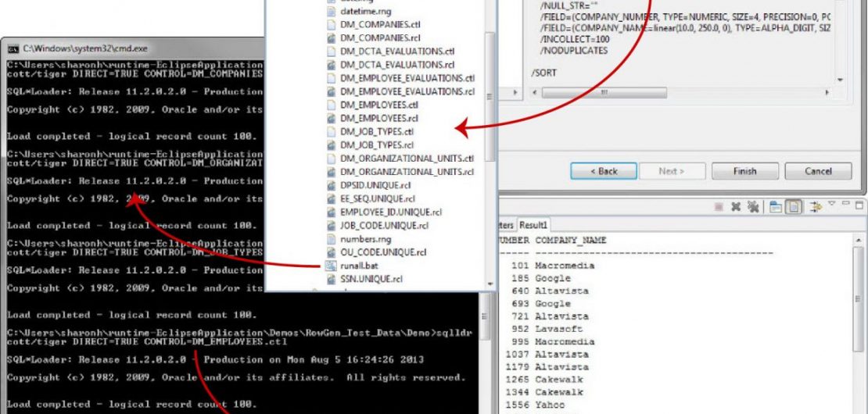This screenshot has height=414, width=868.
Task: Click the Cancel button in the wizard
Action: tap(818, 171)
